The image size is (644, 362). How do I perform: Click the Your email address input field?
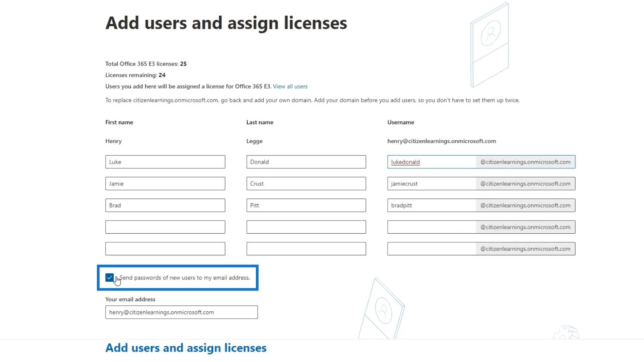pyautogui.click(x=182, y=313)
